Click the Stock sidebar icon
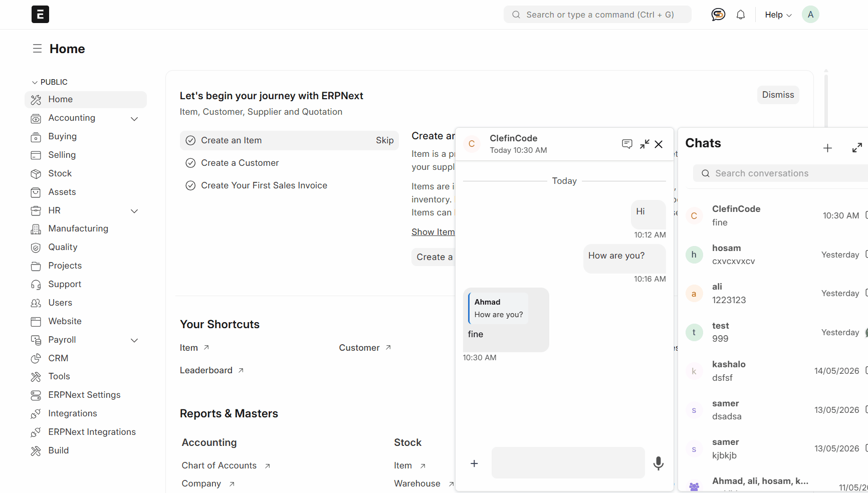868x493 pixels. [x=36, y=174]
